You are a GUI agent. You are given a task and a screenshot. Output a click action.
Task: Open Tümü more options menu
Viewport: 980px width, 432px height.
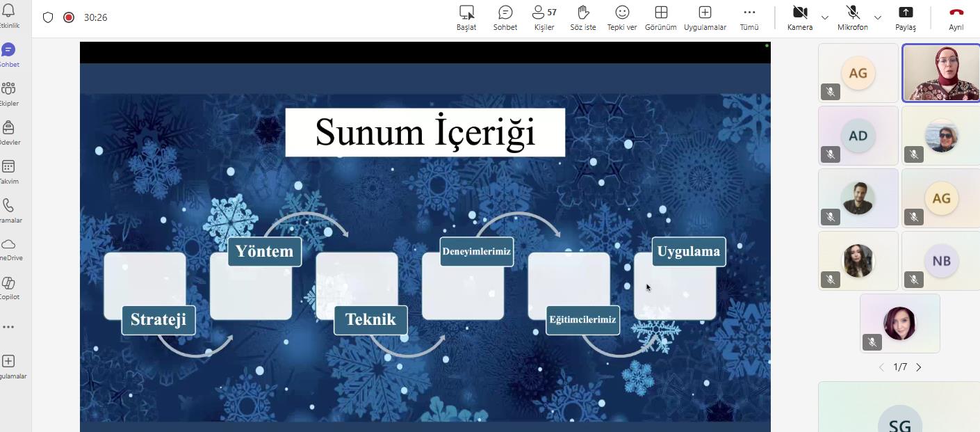(749, 17)
